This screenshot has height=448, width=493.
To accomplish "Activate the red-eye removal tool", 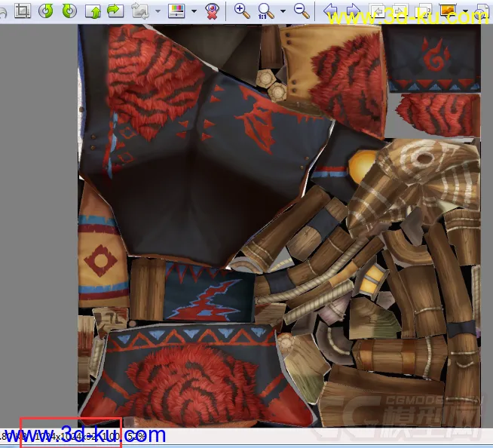I will click(212, 11).
